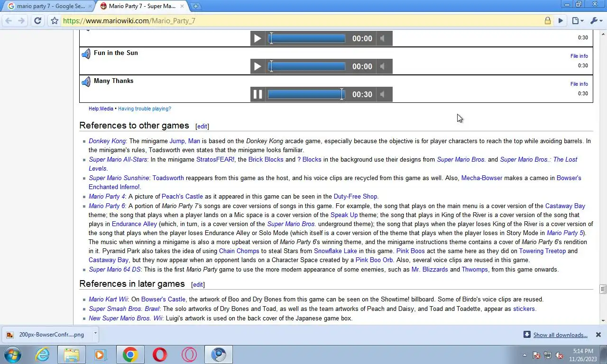
Task: Follow the StratosFEAR! link
Action: pyautogui.click(x=215, y=159)
